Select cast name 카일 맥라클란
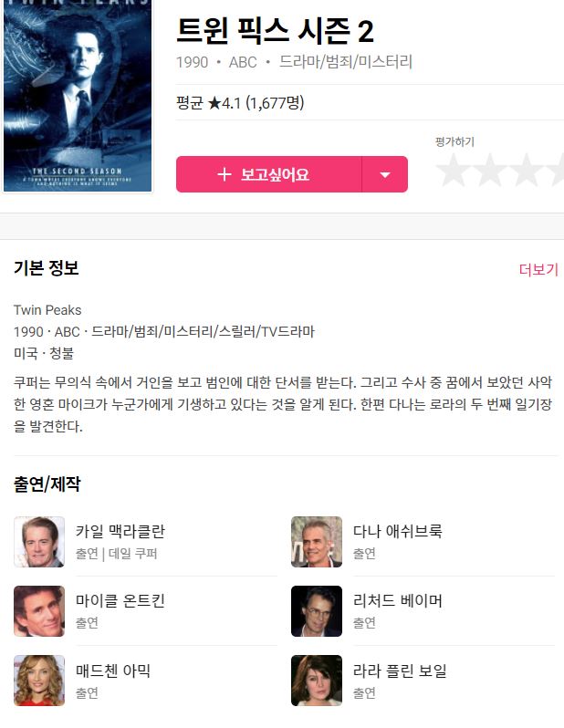This screenshot has width=564, height=728. tap(120, 531)
